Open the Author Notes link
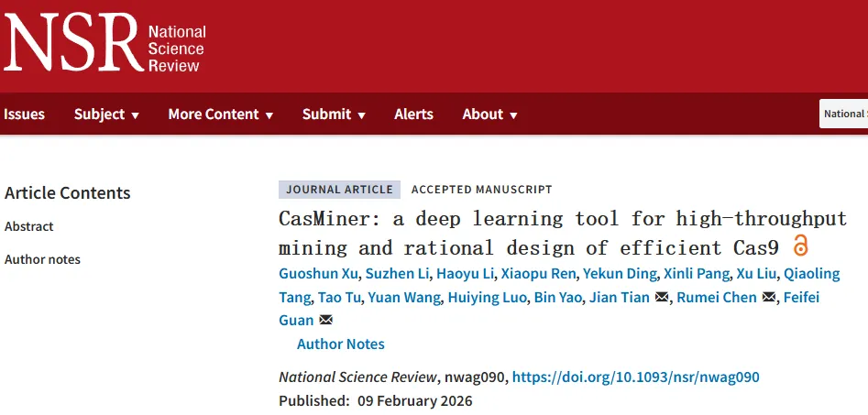The image size is (868, 415). (x=340, y=344)
